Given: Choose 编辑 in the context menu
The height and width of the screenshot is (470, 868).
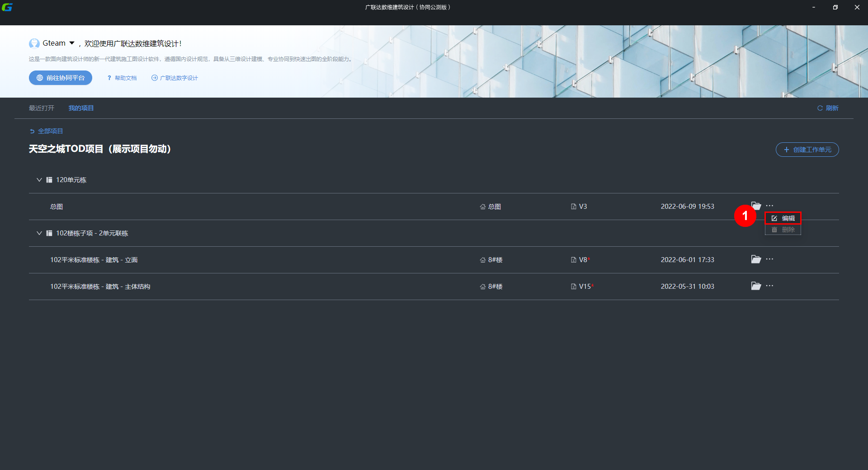Looking at the screenshot, I should (x=783, y=218).
